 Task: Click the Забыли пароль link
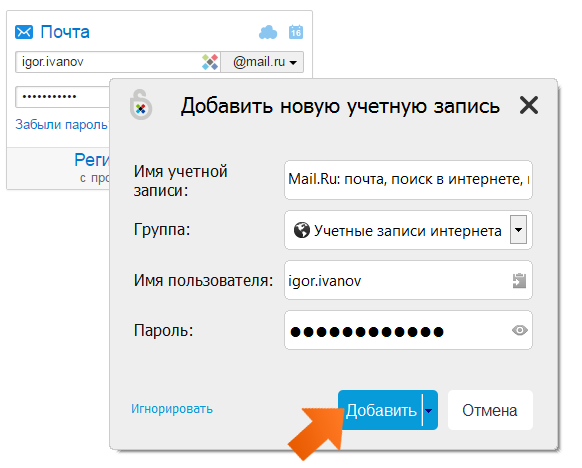[62, 125]
